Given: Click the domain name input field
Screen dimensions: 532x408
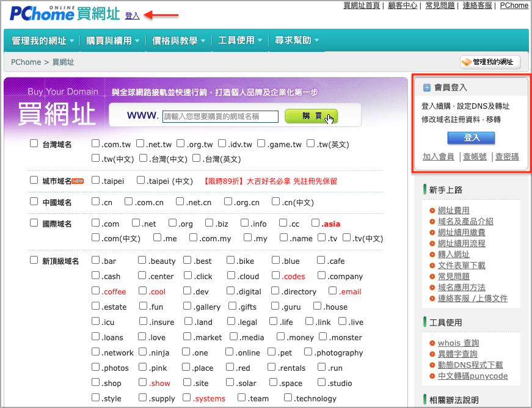Looking at the screenshot, I should point(220,116).
